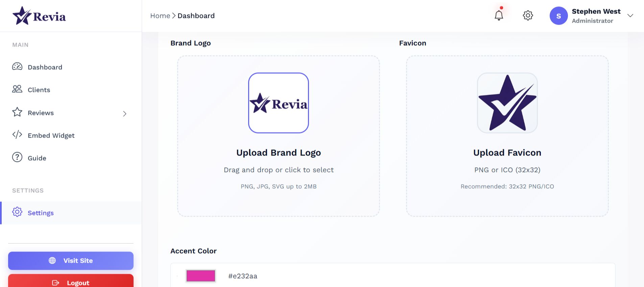The width and height of the screenshot is (644, 287).
Task: Click the Dashboard speedometer icon
Action: click(x=17, y=67)
